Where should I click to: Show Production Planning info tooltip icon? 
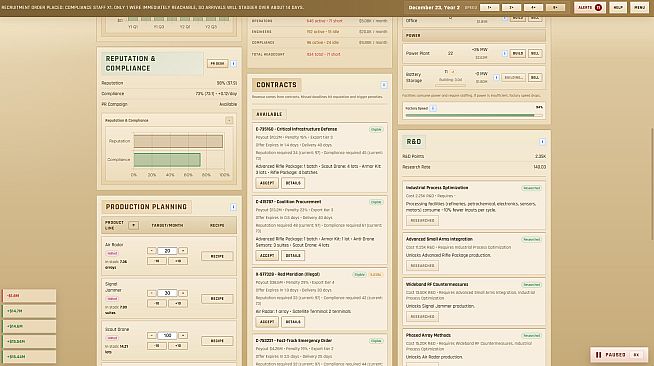click(x=233, y=207)
